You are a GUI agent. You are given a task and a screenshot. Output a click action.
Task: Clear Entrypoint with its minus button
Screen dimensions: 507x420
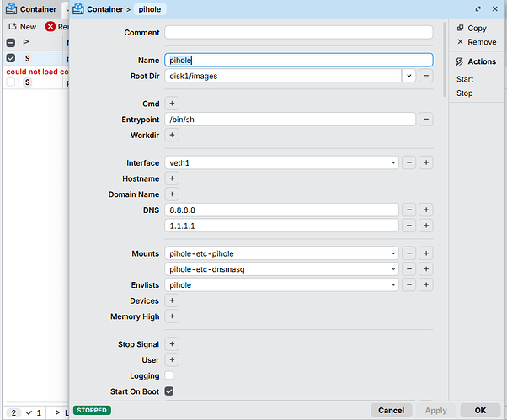pos(426,120)
